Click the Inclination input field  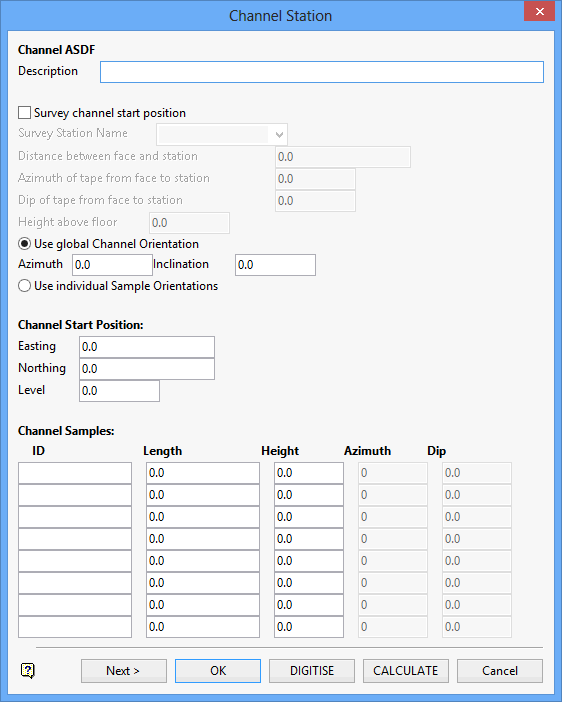click(275, 265)
